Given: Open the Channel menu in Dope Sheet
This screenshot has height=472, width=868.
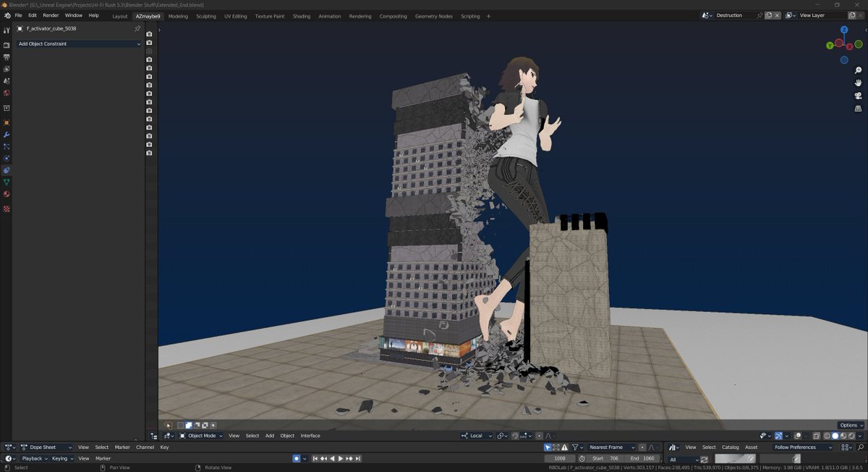Looking at the screenshot, I should coord(145,447).
